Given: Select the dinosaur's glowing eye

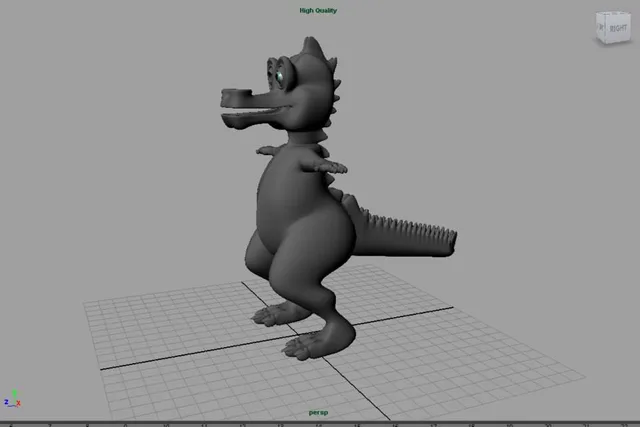Looking at the screenshot, I should pos(280,76).
